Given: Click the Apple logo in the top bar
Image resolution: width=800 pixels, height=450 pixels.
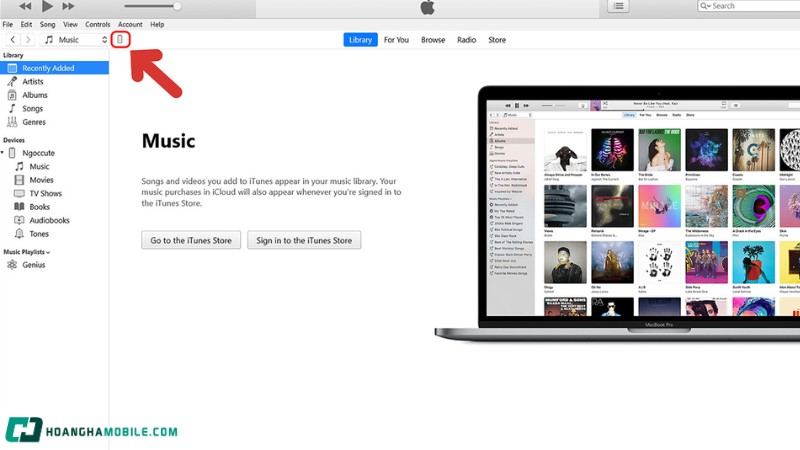Looking at the screenshot, I should [x=428, y=7].
